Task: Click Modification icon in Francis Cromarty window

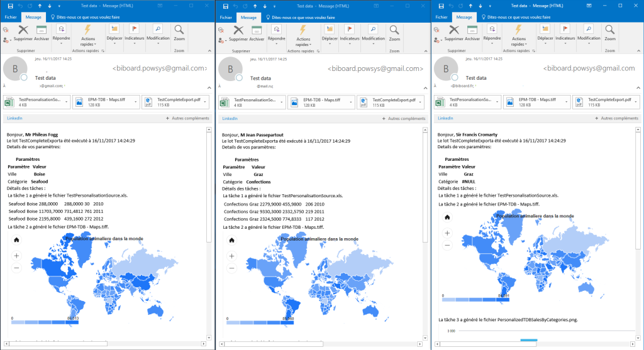Action: click(589, 29)
